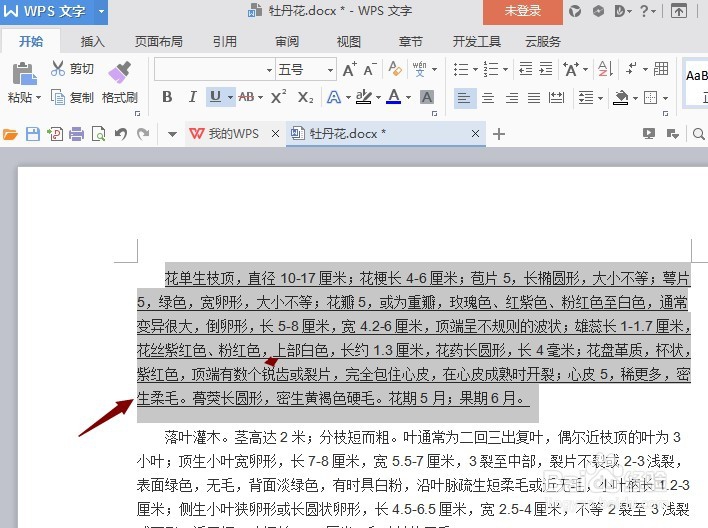The width and height of the screenshot is (708, 528).
Task: Open 章节 ribbon tab
Action: click(410, 42)
